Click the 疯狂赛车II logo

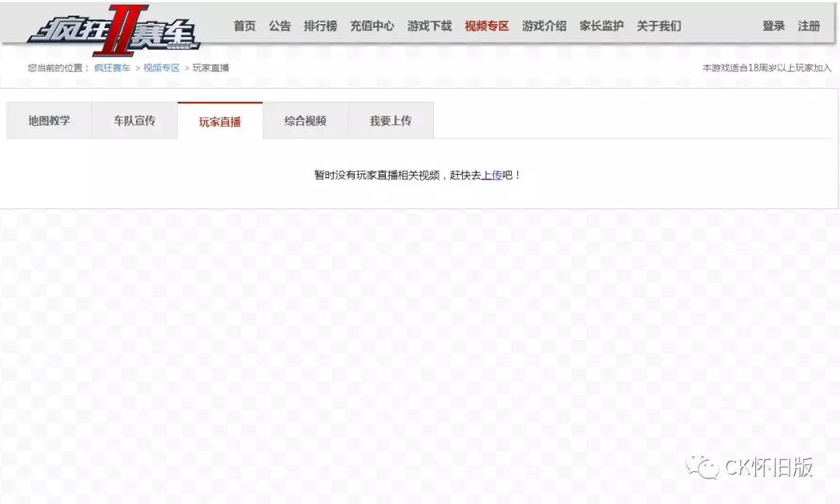coord(114,30)
